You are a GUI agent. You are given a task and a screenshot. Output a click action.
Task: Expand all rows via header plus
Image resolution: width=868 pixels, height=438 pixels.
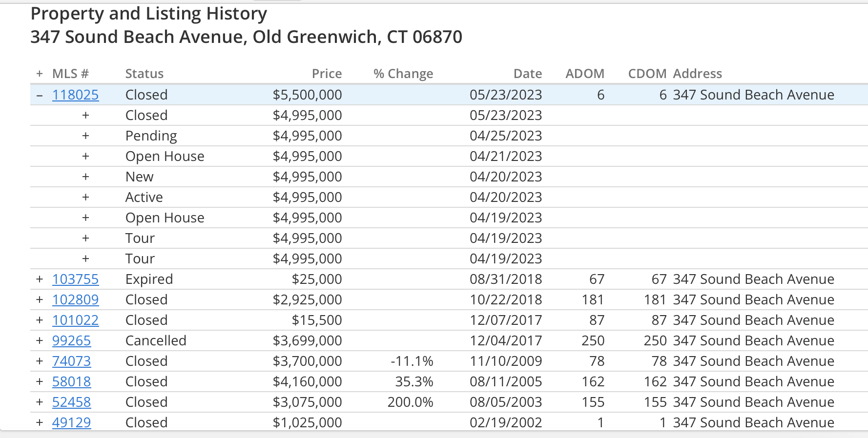click(40, 74)
